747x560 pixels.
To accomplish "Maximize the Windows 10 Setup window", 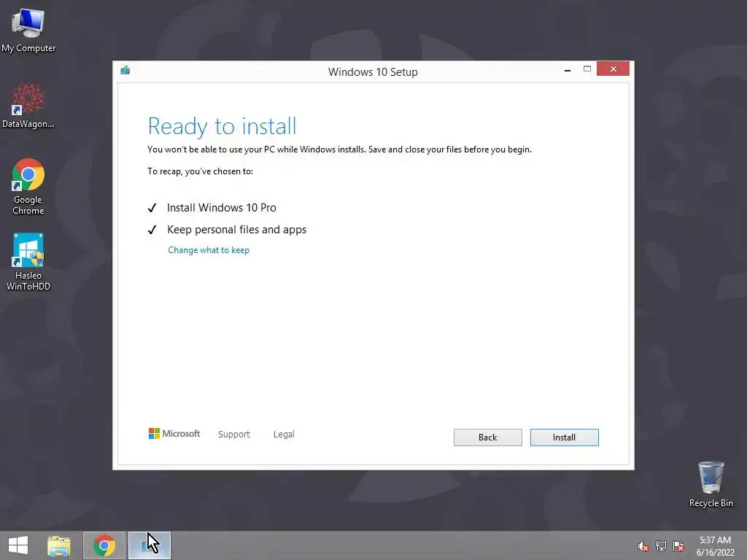I will pos(587,69).
